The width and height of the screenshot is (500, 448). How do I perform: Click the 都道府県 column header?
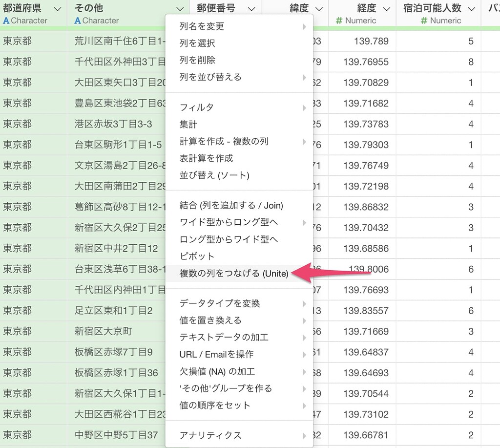[22, 8]
